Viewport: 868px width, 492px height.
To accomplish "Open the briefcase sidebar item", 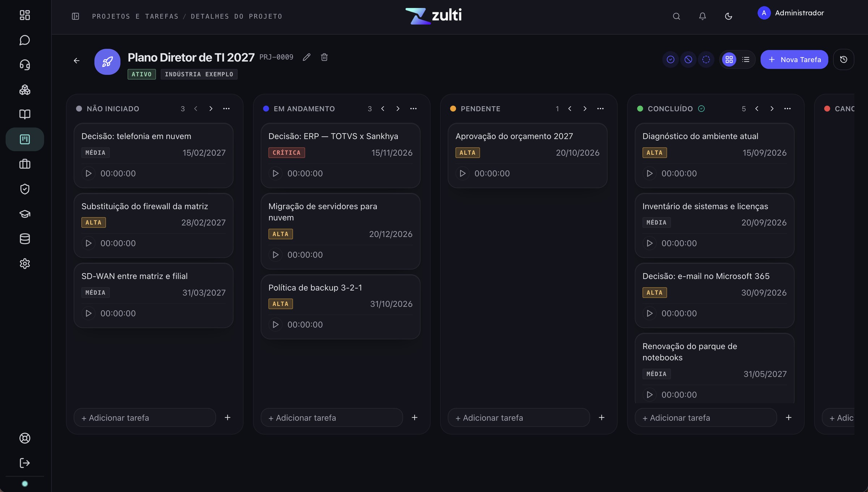I will [x=25, y=164].
